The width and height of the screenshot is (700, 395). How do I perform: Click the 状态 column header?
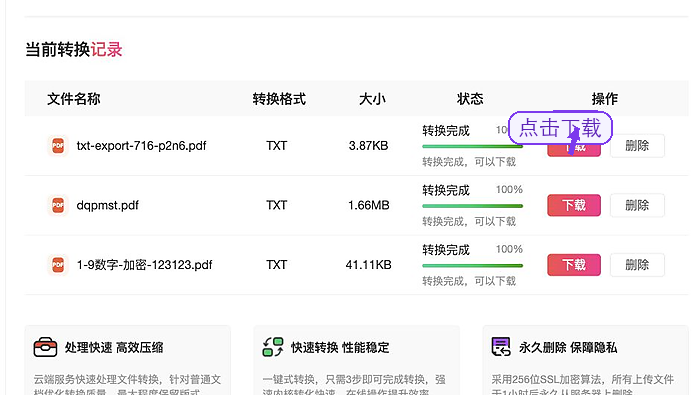[470, 99]
